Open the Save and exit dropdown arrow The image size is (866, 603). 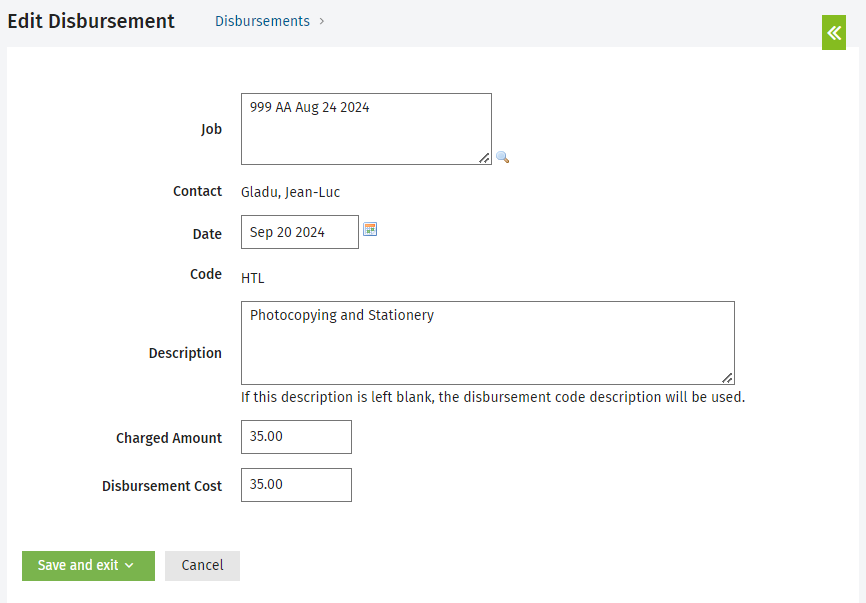click(129, 565)
